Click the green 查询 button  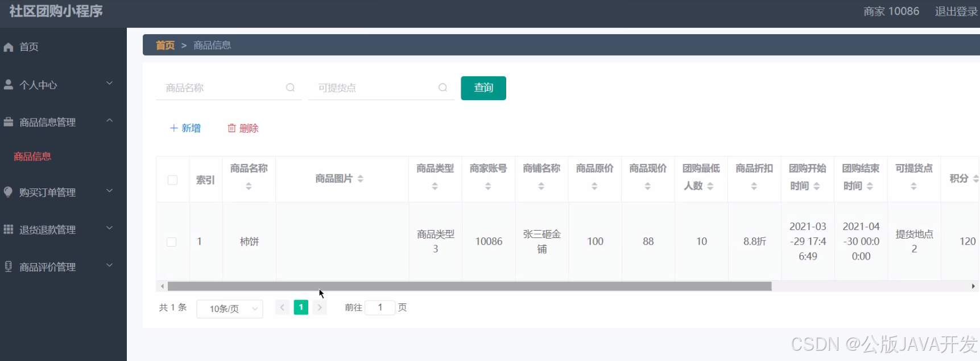coord(483,88)
